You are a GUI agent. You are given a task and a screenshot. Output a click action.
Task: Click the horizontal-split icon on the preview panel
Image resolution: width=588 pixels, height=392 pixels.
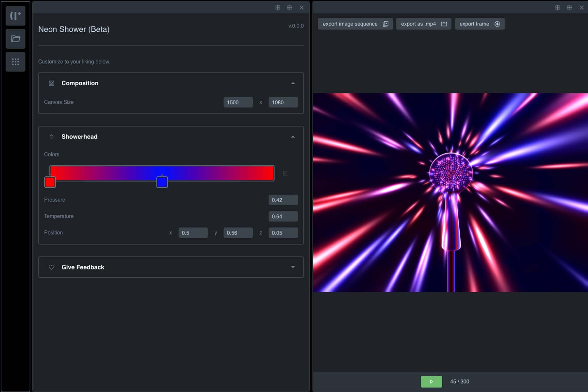coord(570,7)
